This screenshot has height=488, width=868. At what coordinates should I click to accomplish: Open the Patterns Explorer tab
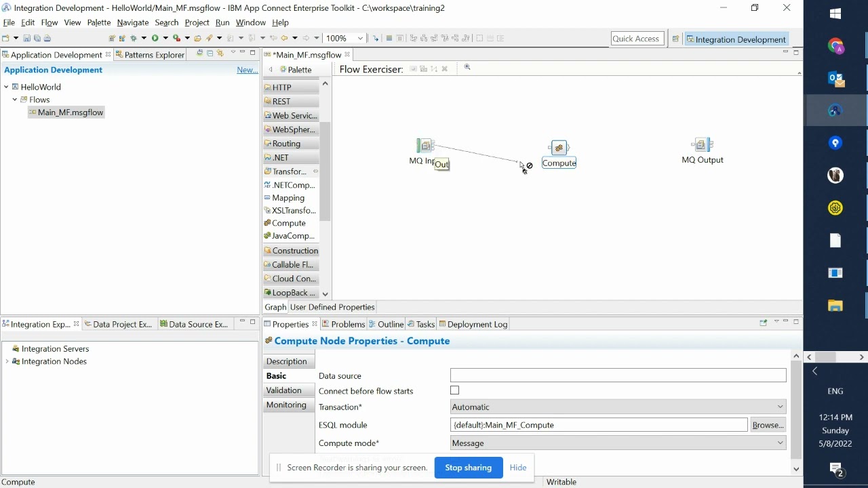pyautogui.click(x=150, y=55)
